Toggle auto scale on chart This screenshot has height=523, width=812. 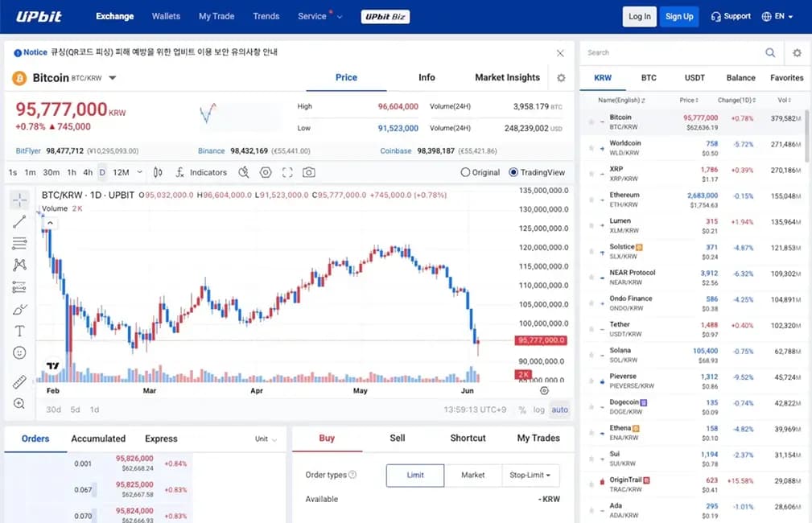click(x=559, y=410)
